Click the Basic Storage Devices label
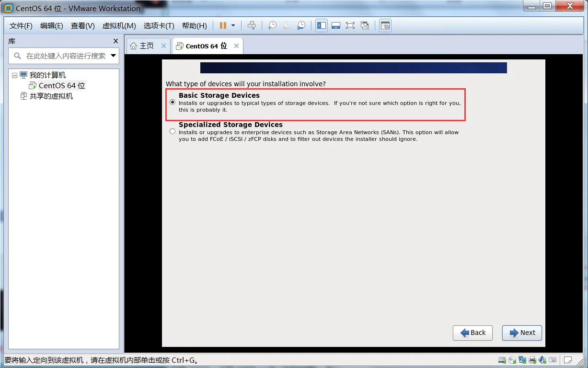Viewport: 588px width, 368px height. pyautogui.click(x=219, y=95)
